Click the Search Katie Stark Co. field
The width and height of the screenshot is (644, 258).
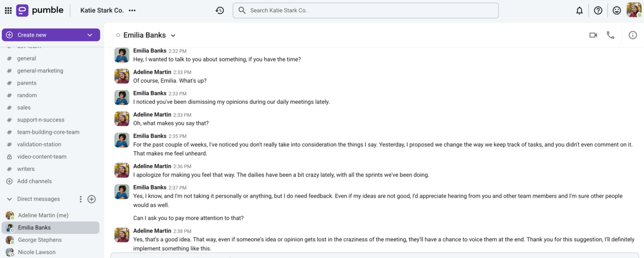tap(365, 10)
